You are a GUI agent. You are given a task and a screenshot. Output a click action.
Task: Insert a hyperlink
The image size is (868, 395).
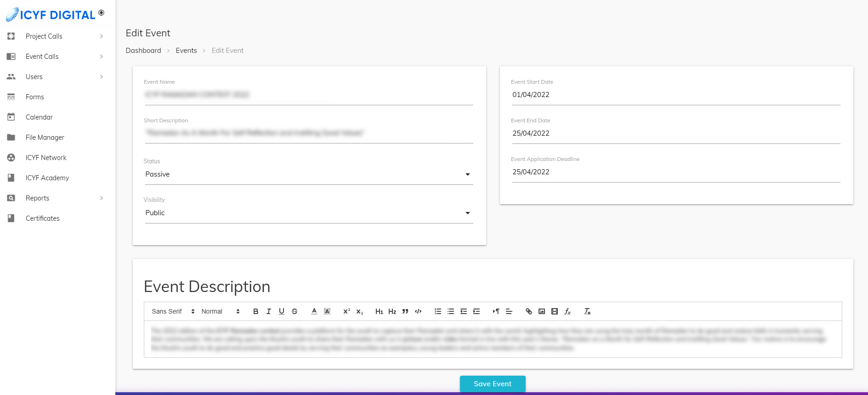(529, 311)
